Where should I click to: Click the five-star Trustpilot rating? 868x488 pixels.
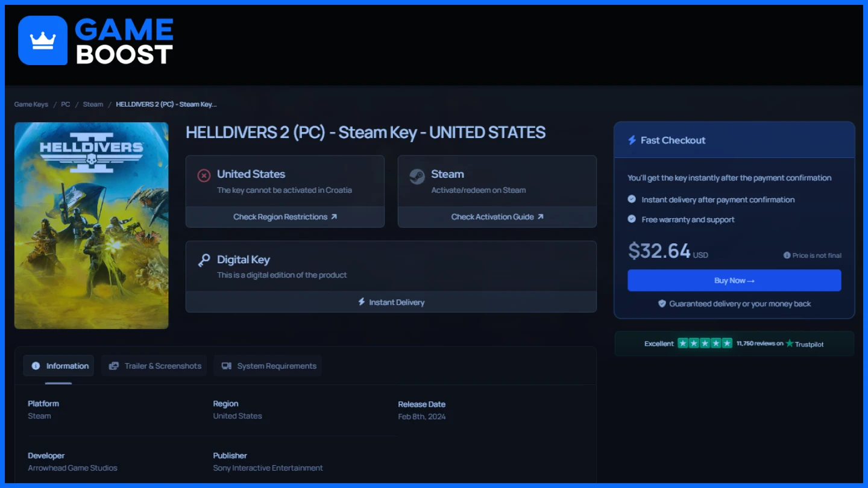point(705,343)
